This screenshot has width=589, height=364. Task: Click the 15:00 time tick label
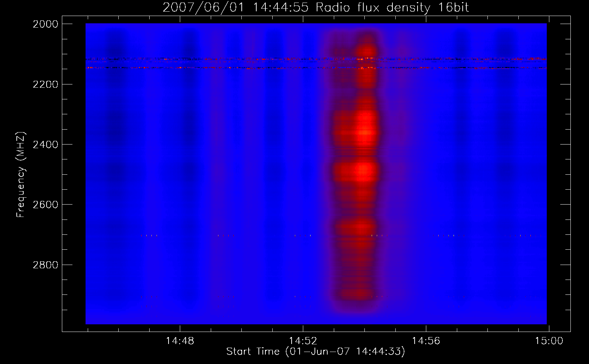point(549,341)
